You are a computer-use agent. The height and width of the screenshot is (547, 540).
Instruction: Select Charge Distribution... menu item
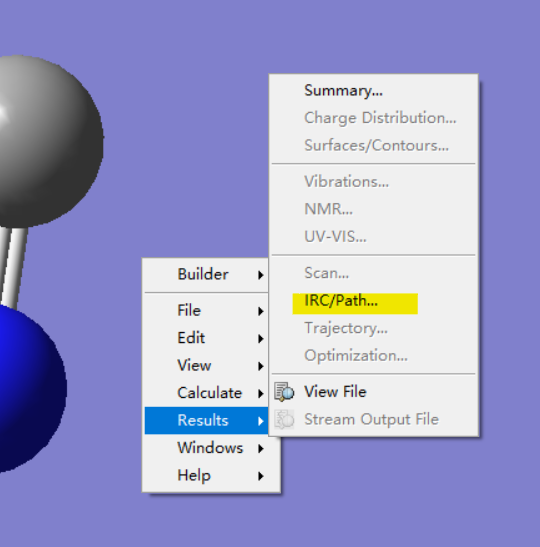(374, 118)
